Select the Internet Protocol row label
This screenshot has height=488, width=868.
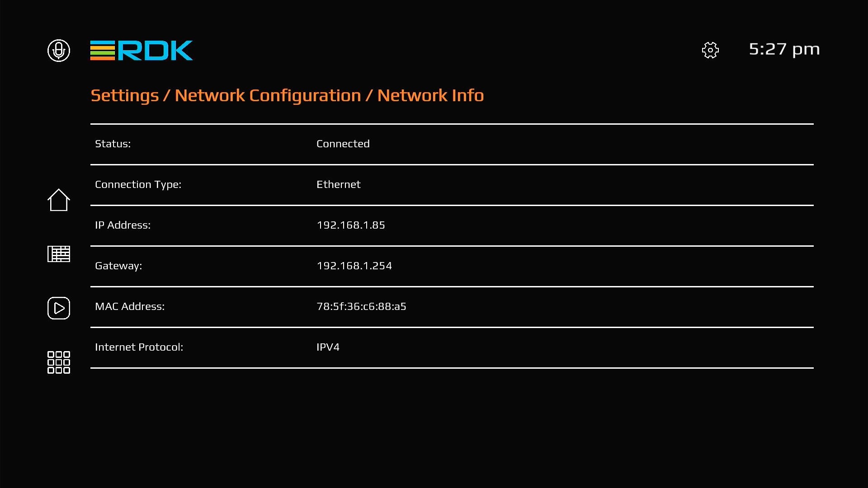tap(139, 347)
